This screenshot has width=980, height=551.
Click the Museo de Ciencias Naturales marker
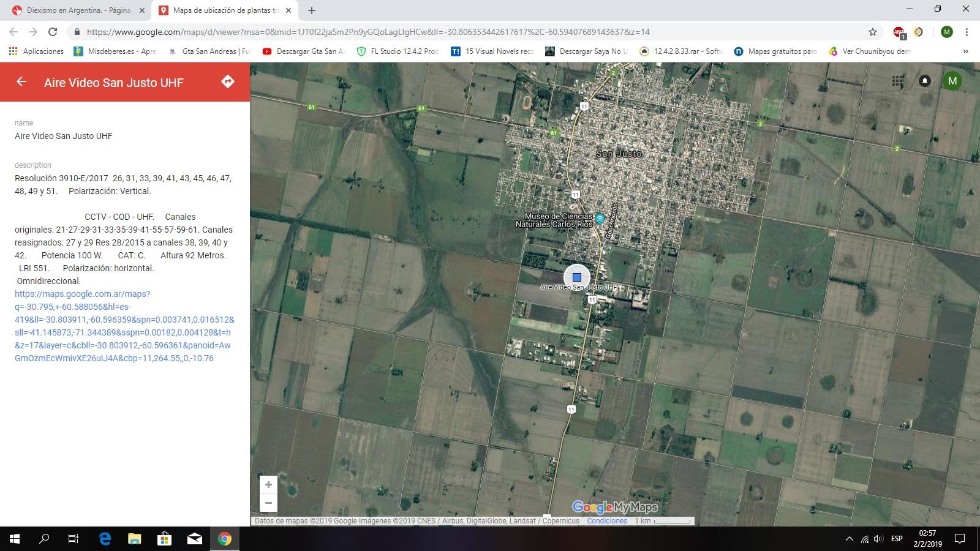tap(600, 219)
